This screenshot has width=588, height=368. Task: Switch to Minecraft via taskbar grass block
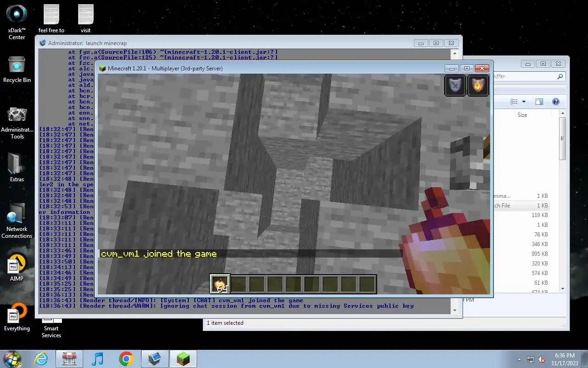coord(183,359)
